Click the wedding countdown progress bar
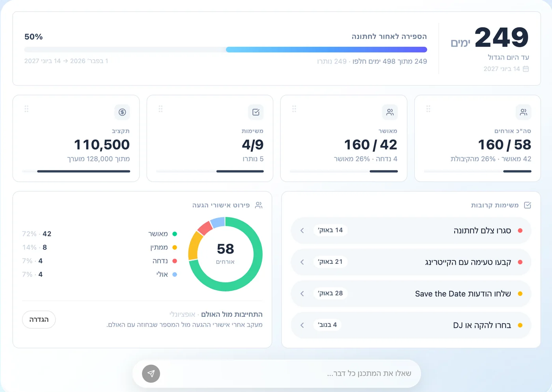The height and width of the screenshot is (392, 552). click(x=226, y=50)
